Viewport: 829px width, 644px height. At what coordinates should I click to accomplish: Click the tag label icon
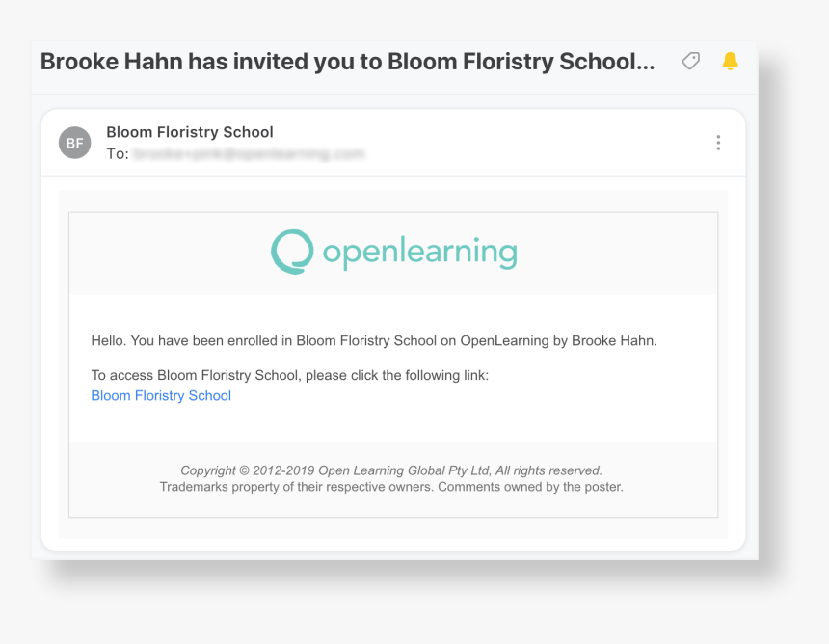coord(690,62)
